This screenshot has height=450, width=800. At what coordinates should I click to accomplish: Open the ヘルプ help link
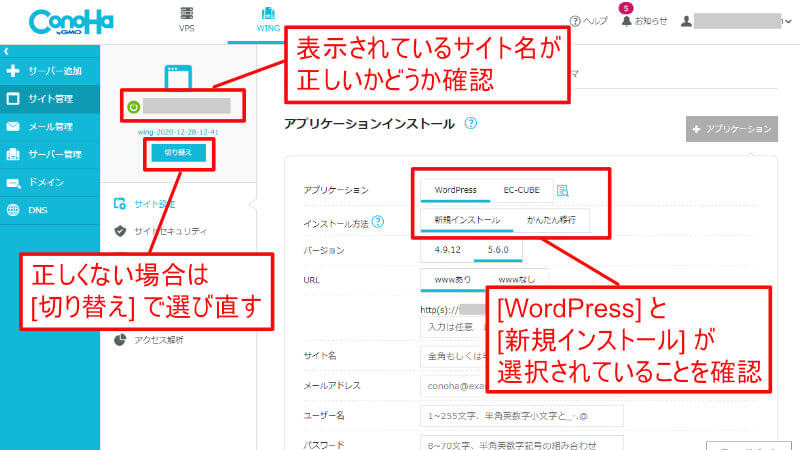point(589,21)
